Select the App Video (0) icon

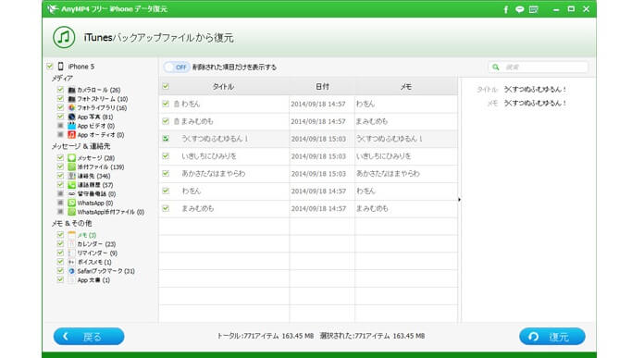pyautogui.click(x=72, y=126)
